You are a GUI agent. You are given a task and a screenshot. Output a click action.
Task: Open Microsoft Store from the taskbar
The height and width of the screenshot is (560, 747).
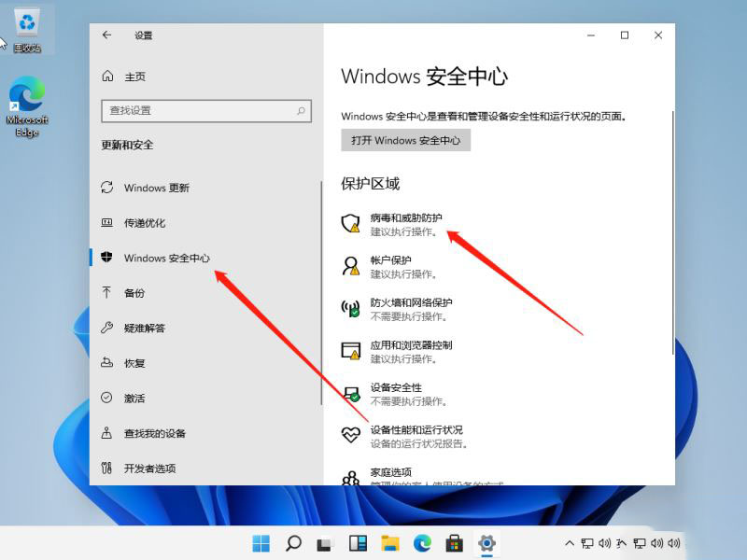(454, 543)
